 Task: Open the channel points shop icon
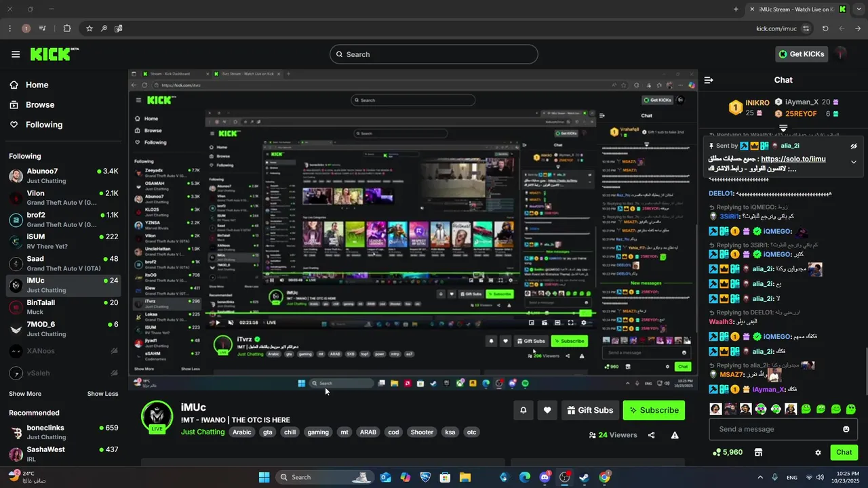758,452
